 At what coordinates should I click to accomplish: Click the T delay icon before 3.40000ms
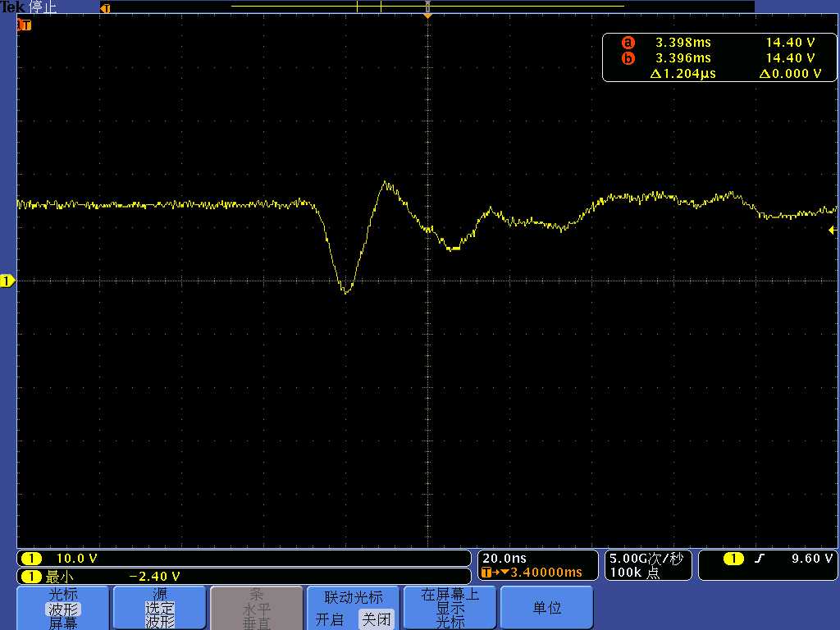[x=486, y=573]
